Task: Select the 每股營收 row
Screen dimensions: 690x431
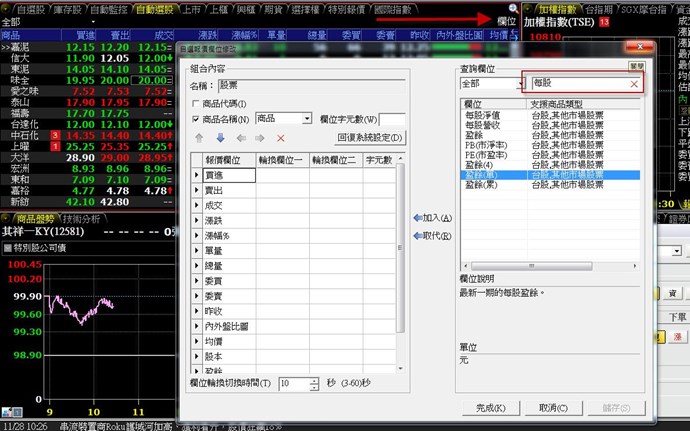Action: click(550, 125)
